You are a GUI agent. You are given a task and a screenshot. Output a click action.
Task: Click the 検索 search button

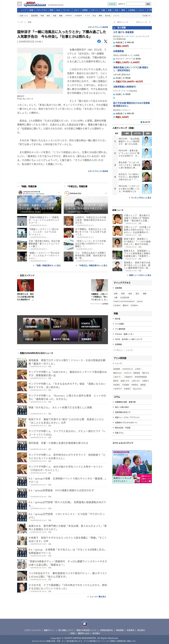148,4
